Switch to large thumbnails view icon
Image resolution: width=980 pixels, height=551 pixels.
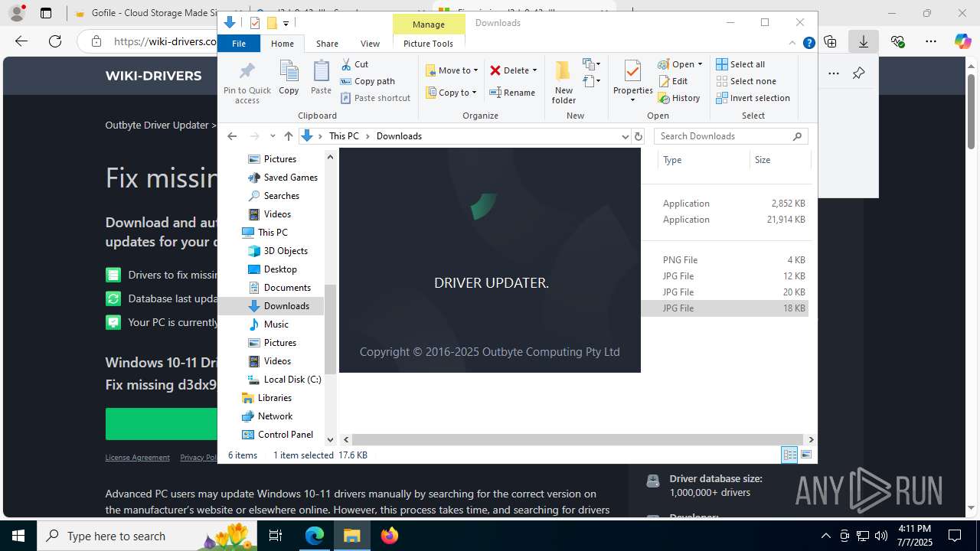[x=805, y=455]
